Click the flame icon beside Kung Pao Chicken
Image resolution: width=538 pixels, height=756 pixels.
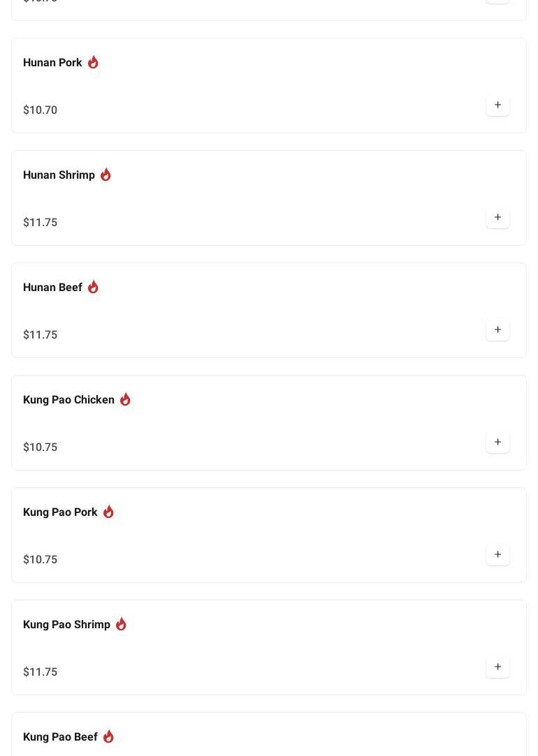point(125,399)
